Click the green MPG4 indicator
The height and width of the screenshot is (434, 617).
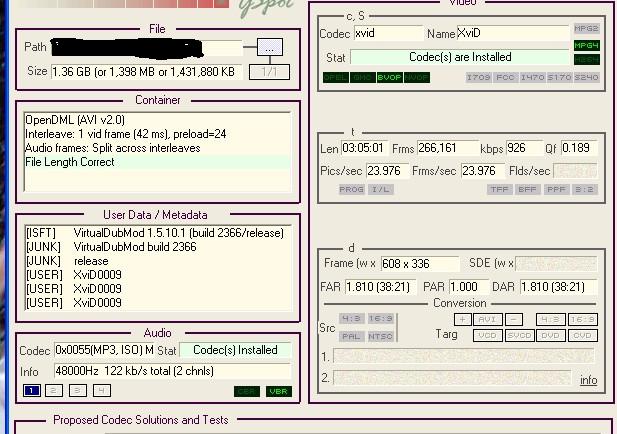[x=586, y=46]
